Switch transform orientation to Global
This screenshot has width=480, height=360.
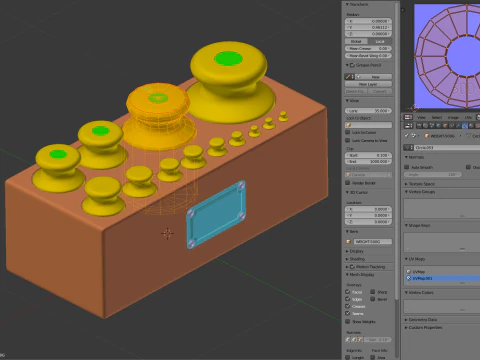tap(356, 41)
